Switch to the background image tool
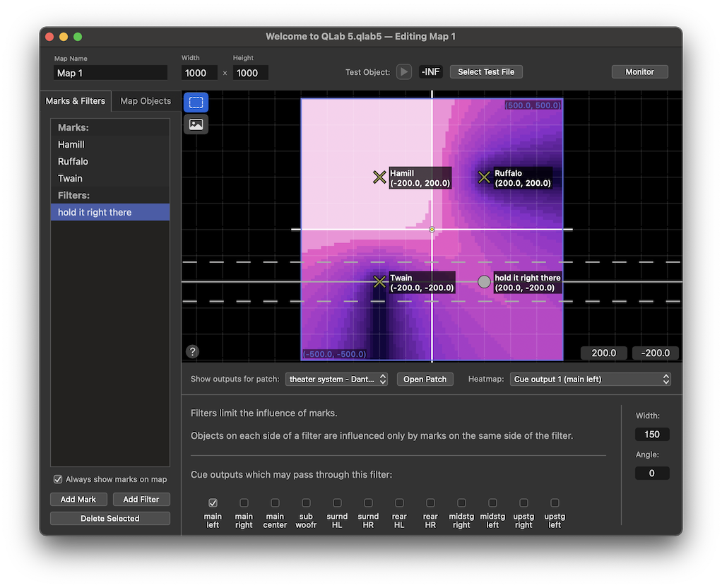Screen dimensions: 722x588 tap(196, 124)
